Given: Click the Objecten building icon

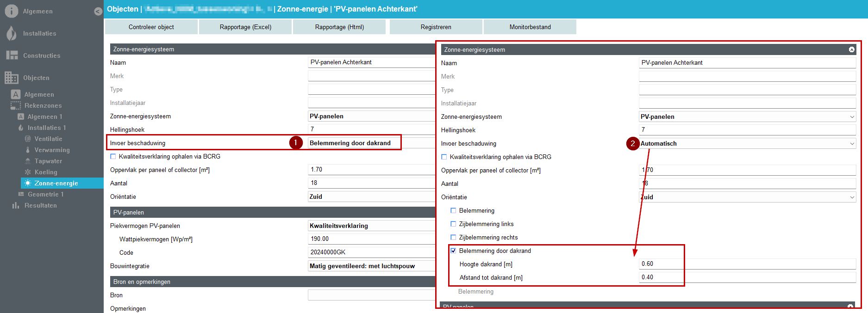Looking at the screenshot, I should (11, 78).
